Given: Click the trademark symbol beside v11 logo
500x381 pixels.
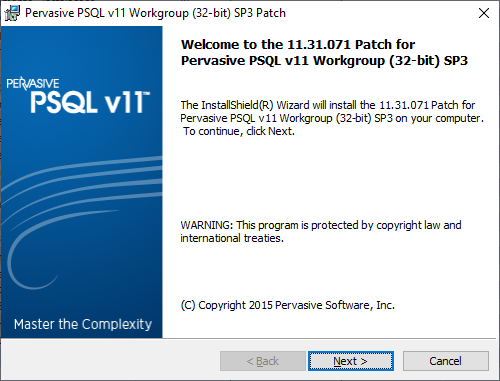Looking at the screenshot, I should pyautogui.click(x=146, y=93).
